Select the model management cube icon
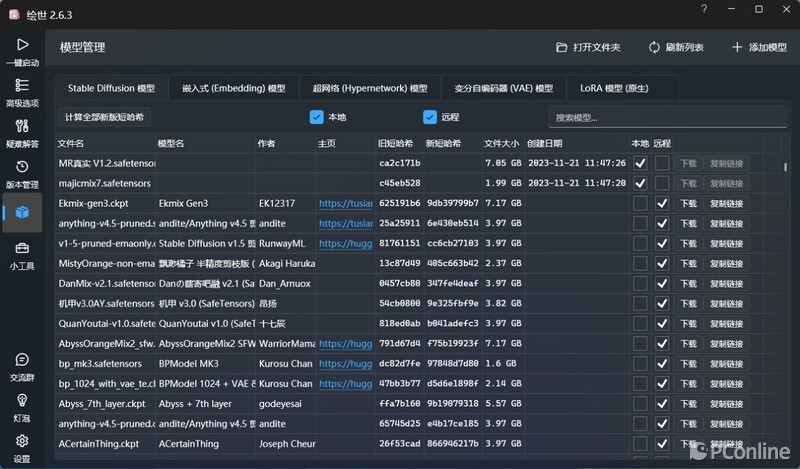The height and width of the screenshot is (469, 800). pyautogui.click(x=22, y=212)
